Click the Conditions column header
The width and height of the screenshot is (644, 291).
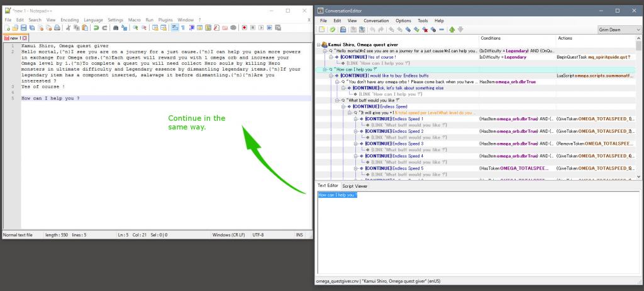click(x=517, y=38)
